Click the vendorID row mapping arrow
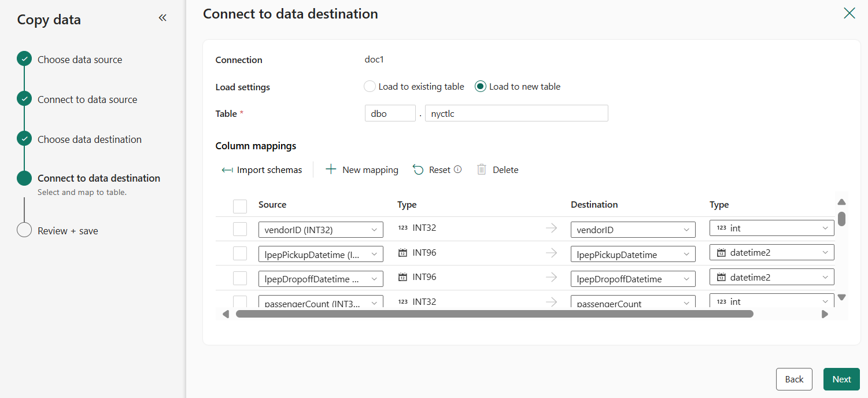This screenshot has height=398, width=868. click(x=551, y=229)
